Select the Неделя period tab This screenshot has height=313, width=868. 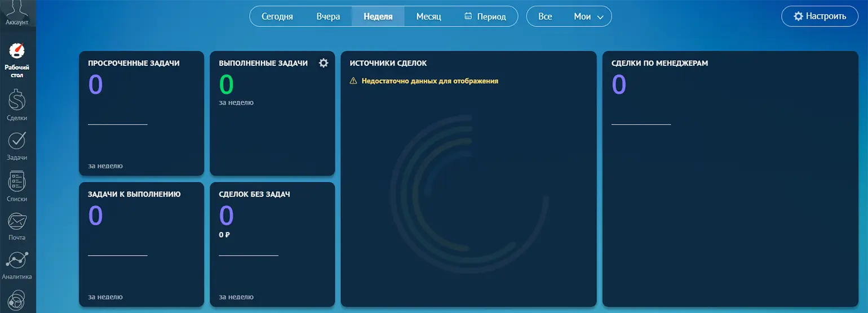(x=378, y=16)
